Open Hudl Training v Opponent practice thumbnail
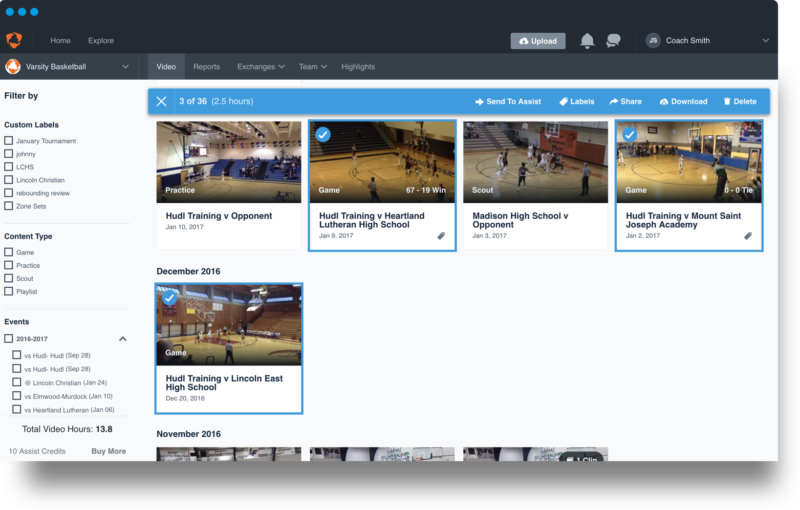Screen dimensions: 800x510 229,162
